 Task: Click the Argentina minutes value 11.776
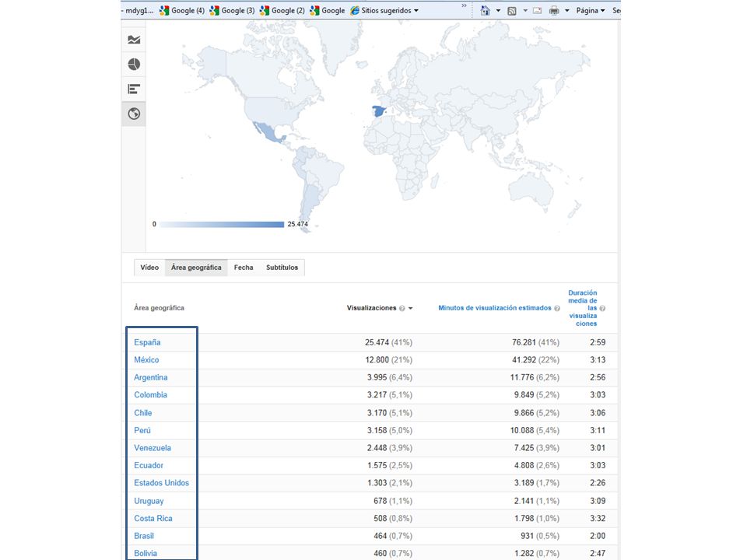pyautogui.click(x=522, y=378)
